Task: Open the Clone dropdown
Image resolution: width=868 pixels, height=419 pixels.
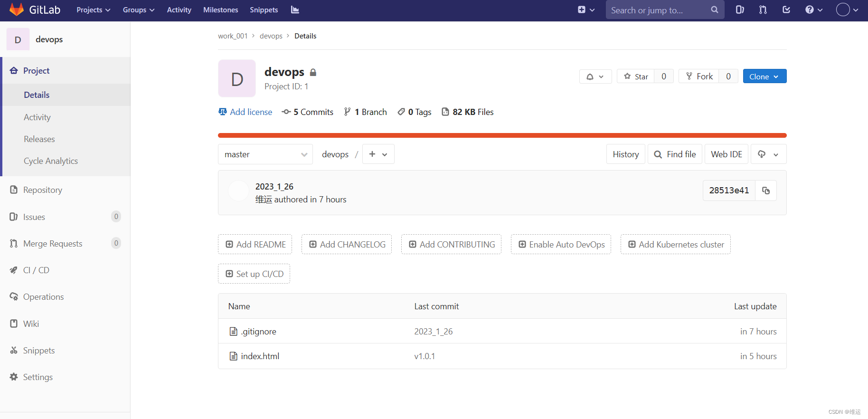Action: (x=764, y=76)
